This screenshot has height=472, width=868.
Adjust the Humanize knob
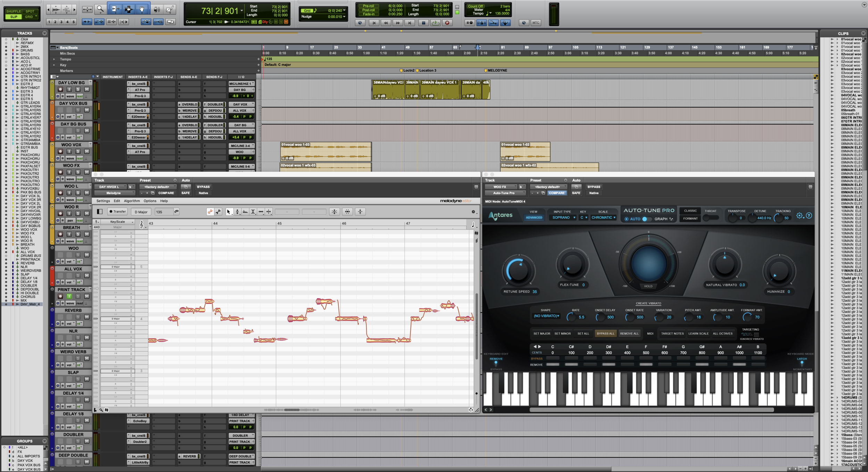(779, 271)
